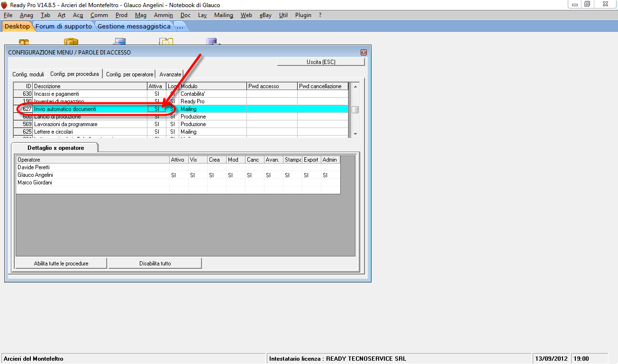618x364 pixels.
Task: Click the Descrizione column header
Action: (90, 86)
